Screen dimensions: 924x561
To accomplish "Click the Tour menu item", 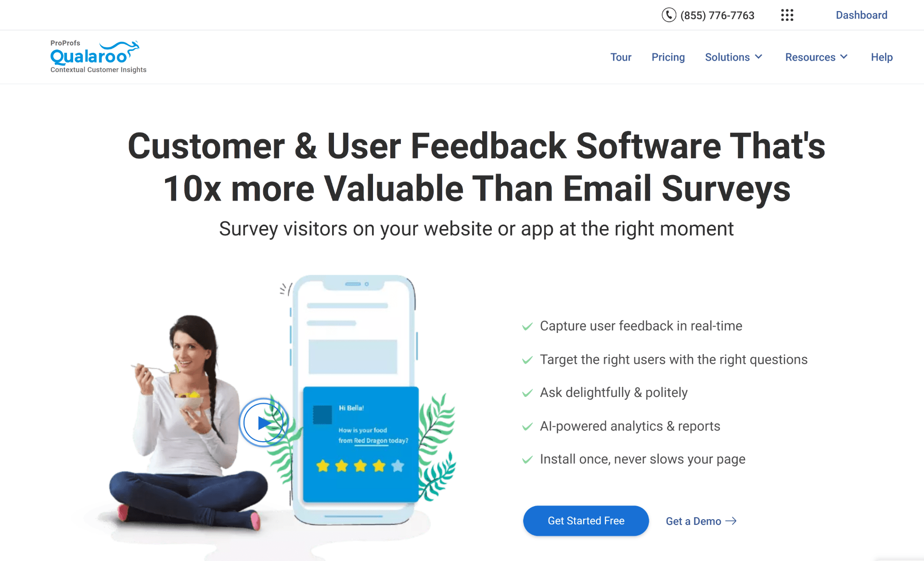I will pos(621,57).
